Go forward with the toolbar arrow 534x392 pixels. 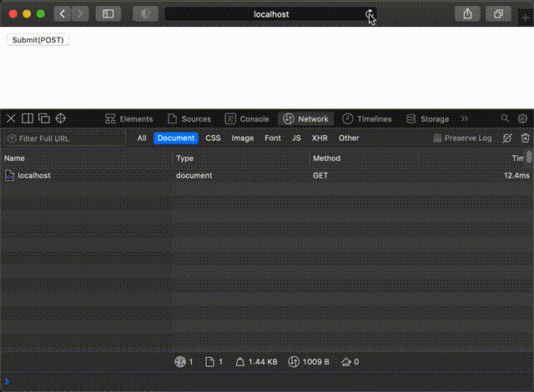click(80, 14)
